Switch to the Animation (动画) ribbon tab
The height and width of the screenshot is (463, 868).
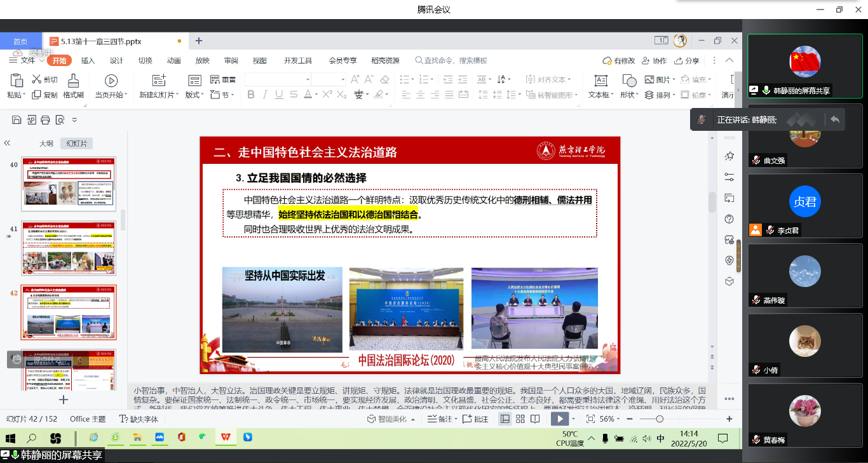(x=173, y=61)
